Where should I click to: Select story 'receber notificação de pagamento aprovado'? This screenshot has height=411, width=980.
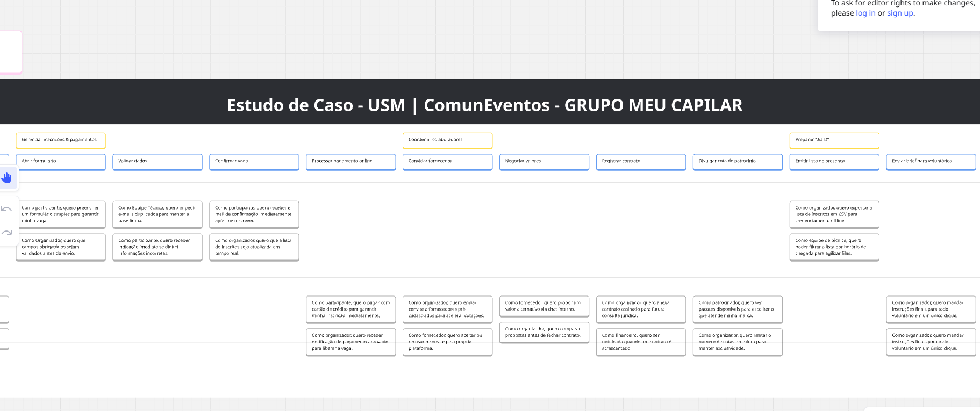pos(351,342)
